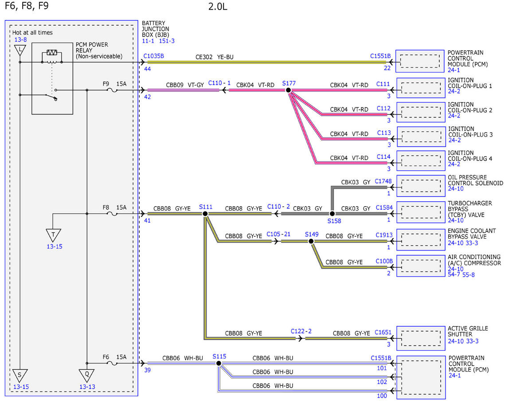The height and width of the screenshot is (411, 532).
Task: Open connector C1035B reference
Action: coord(154,56)
